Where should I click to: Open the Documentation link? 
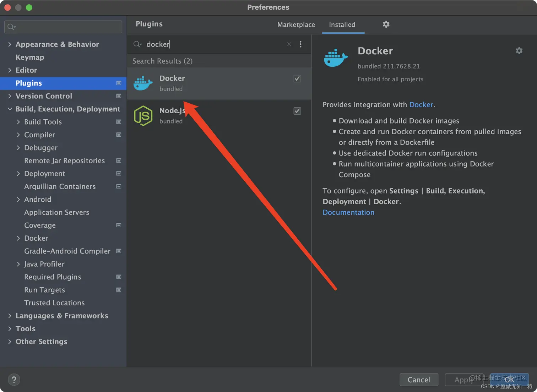pyautogui.click(x=348, y=212)
